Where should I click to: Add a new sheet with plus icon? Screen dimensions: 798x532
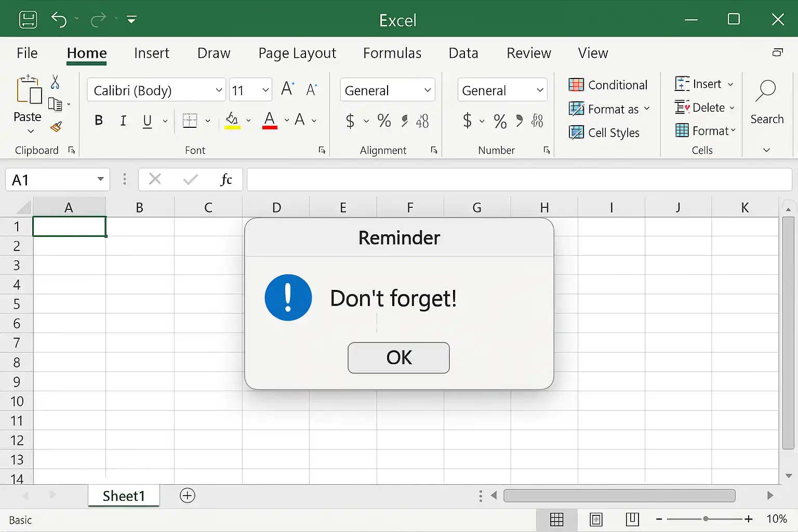[188, 496]
